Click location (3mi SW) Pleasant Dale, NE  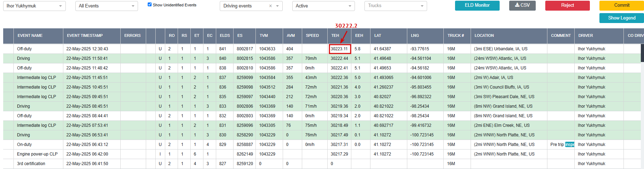[x=504, y=97]
